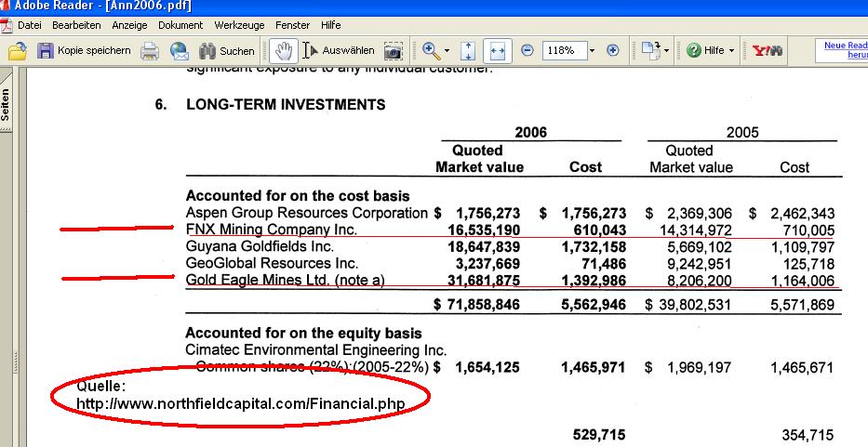Click GeoGlobal Resources Inc. text

pyautogui.click(x=272, y=263)
